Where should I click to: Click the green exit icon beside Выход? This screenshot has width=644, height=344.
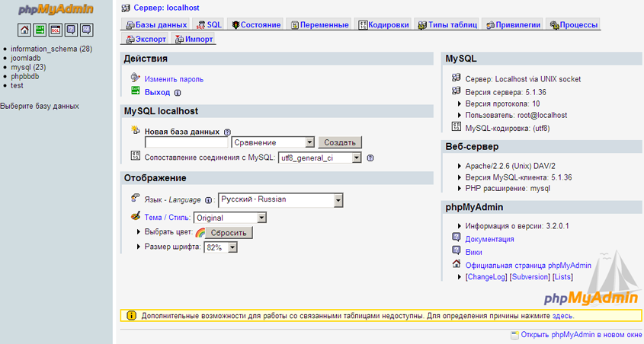pyautogui.click(x=135, y=91)
